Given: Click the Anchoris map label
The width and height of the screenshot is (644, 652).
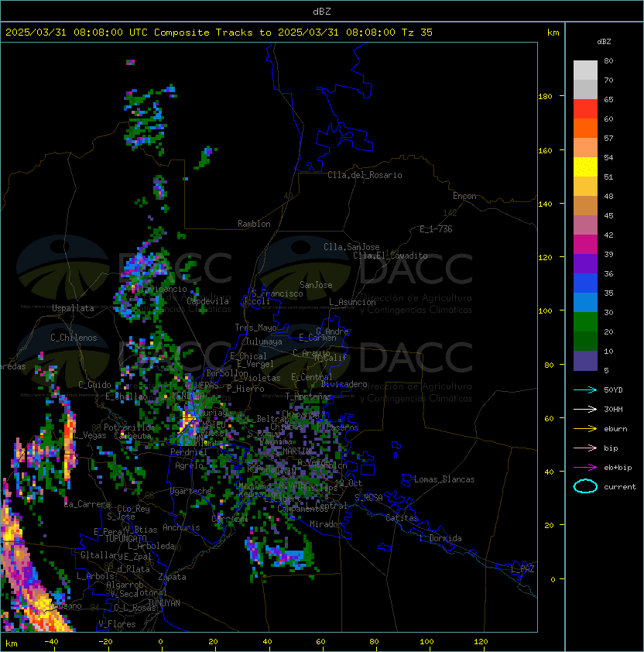Looking at the screenshot, I should tap(181, 527).
